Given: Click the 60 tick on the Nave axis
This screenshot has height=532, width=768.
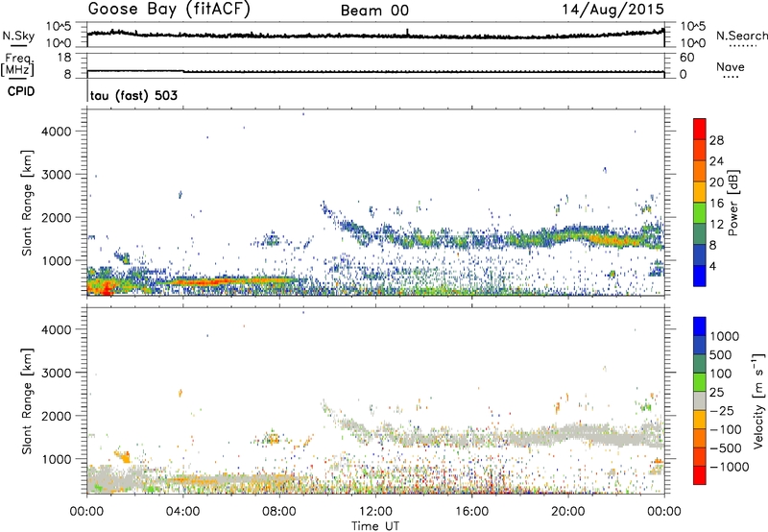Looking at the screenshot, I should [x=687, y=58].
